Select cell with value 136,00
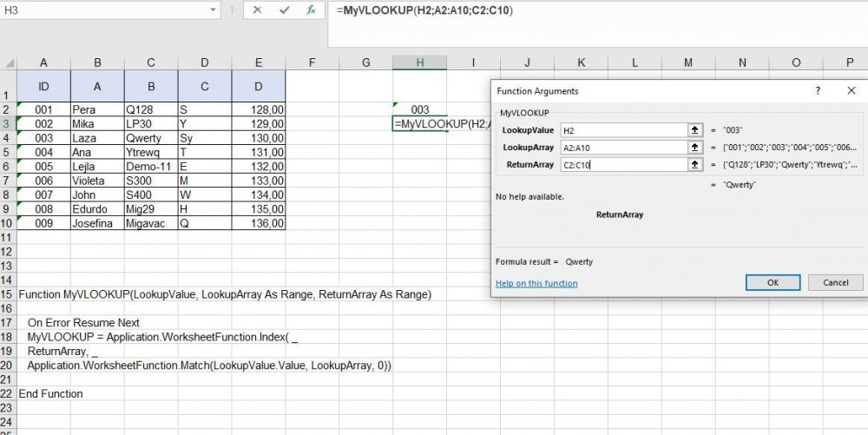Screen dimensions: 868x435 [x=259, y=223]
